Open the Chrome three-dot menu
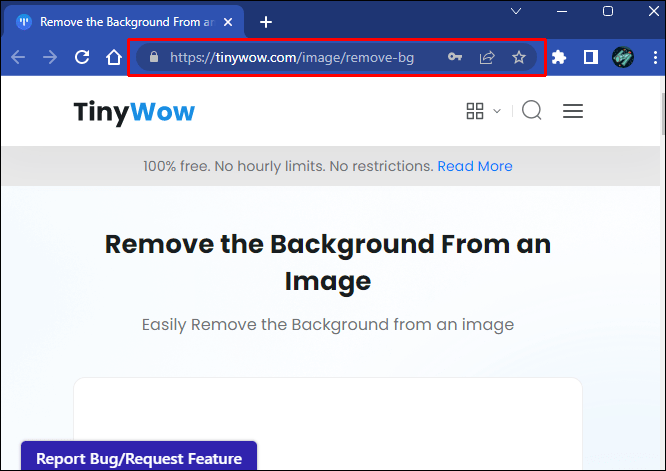 (x=655, y=57)
